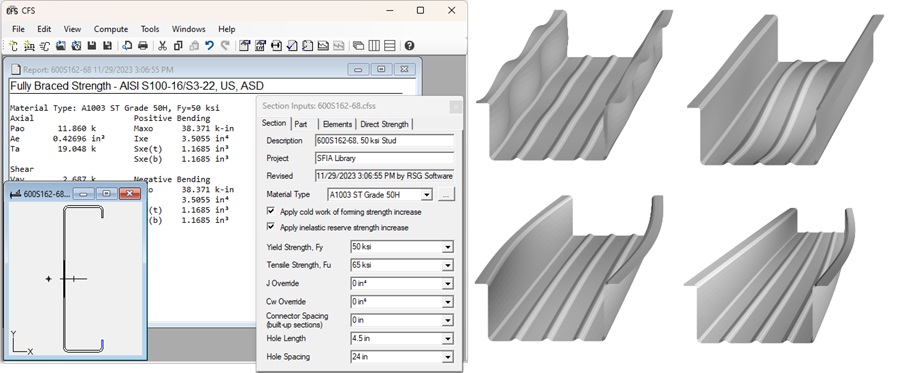The height and width of the screenshot is (373, 900).
Task: Switch to the Direct Strength tab
Action: tap(385, 124)
